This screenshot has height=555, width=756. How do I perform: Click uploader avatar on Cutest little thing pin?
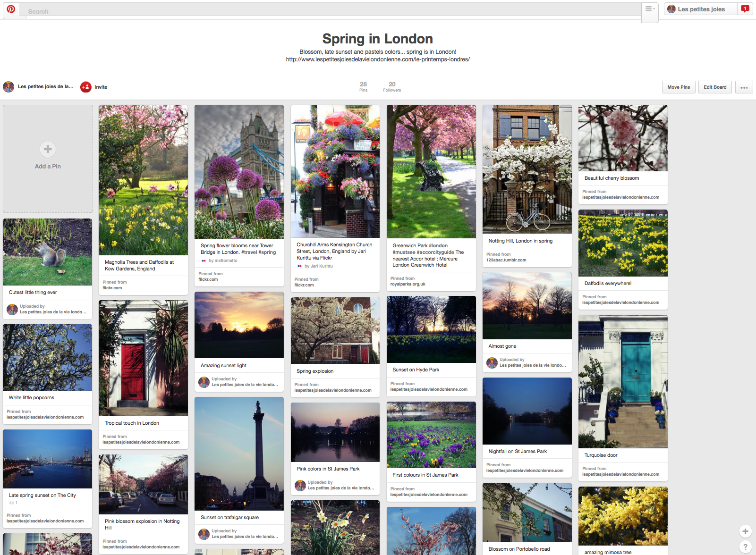[12, 310]
